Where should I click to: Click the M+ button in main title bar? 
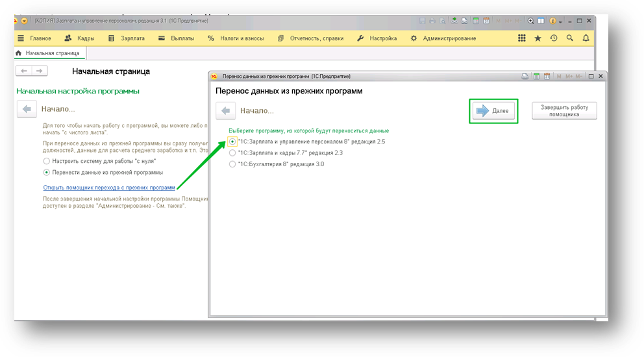coord(508,21)
